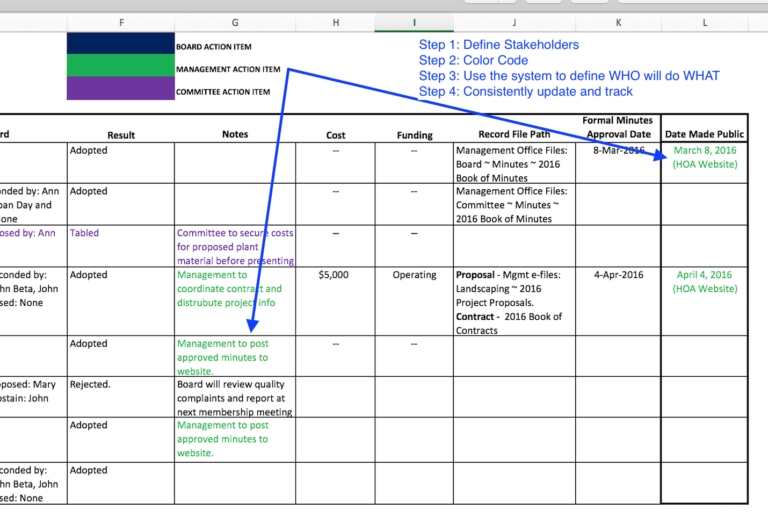Screen dimensions: 768x517
Task: Click 'Step 3: Use the system' text
Action: (x=569, y=76)
